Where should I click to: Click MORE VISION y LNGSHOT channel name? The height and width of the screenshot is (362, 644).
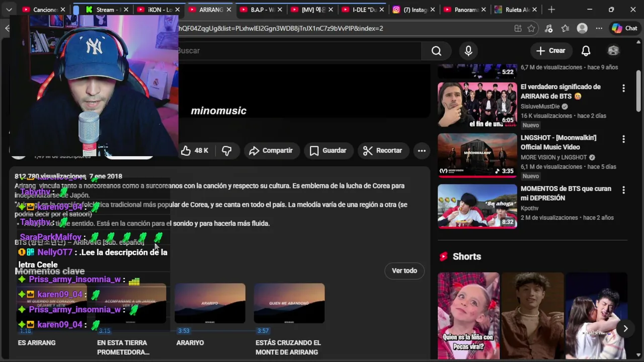(x=553, y=157)
